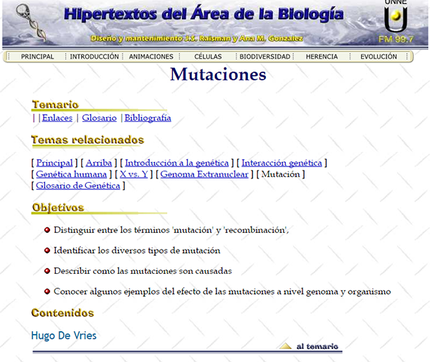The image size is (430, 362).
Task: Open the Glosario link under Temario
Action: coord(99,118)
